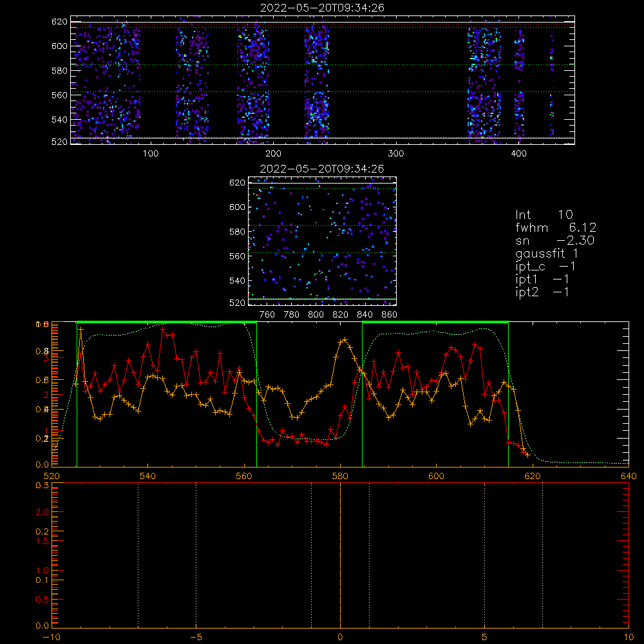The image size is (644, 644).
Task: Click the 'sn -2.30' value
Action: tap(555, 241)
